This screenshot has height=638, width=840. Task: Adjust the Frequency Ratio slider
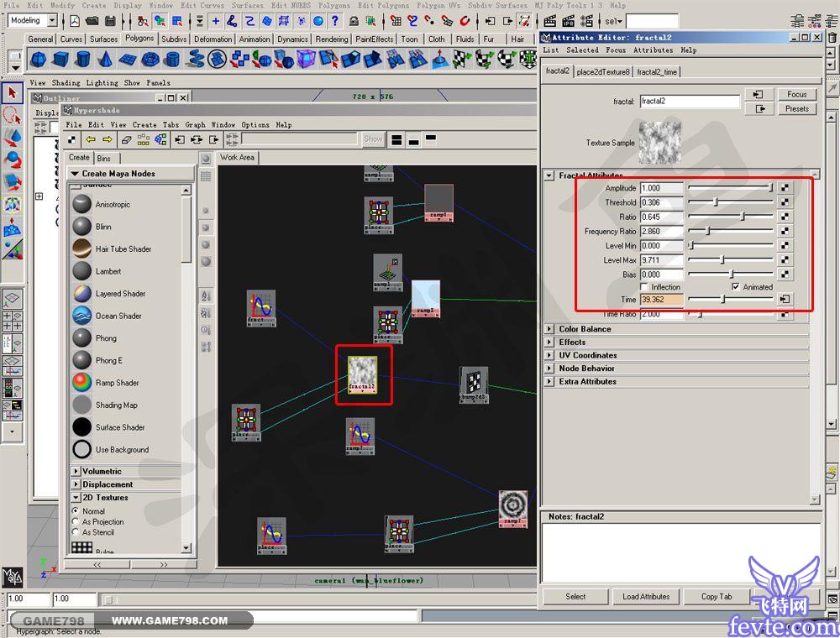click(707, 232)
